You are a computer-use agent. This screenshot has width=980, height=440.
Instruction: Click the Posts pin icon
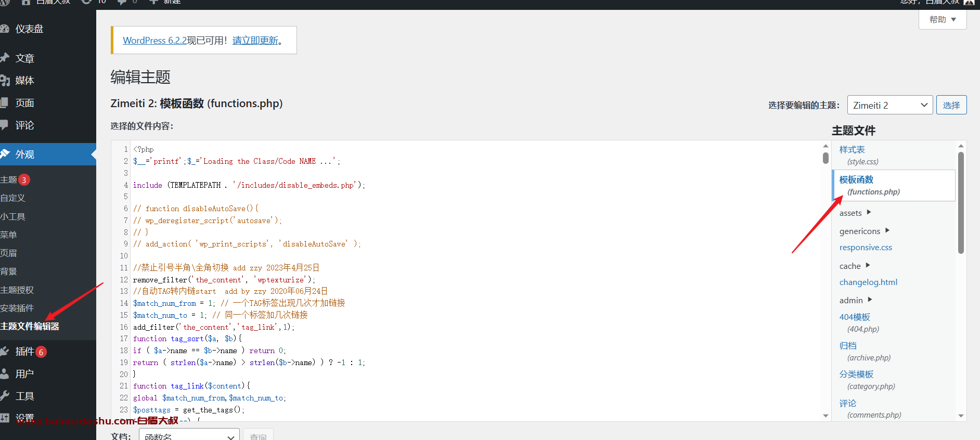point(4,58)
